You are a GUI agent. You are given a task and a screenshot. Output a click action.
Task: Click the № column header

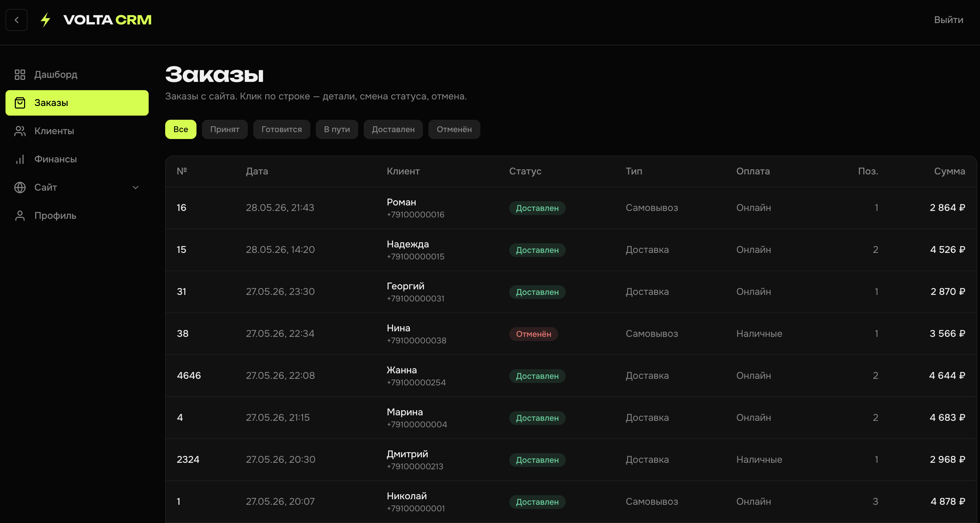[x=182, y=171]
